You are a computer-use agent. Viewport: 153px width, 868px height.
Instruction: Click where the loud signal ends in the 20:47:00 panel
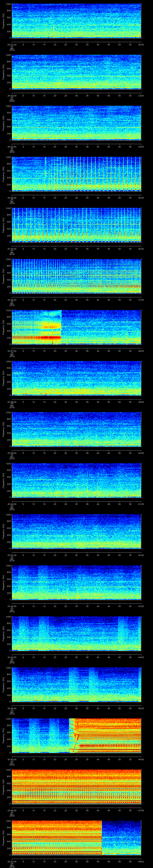102,838
